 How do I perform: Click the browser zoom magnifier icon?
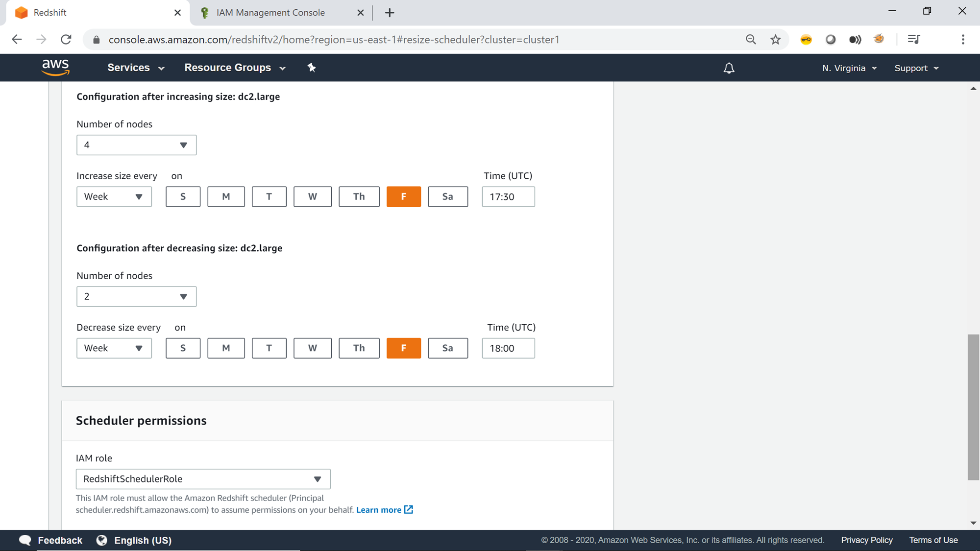751,40
